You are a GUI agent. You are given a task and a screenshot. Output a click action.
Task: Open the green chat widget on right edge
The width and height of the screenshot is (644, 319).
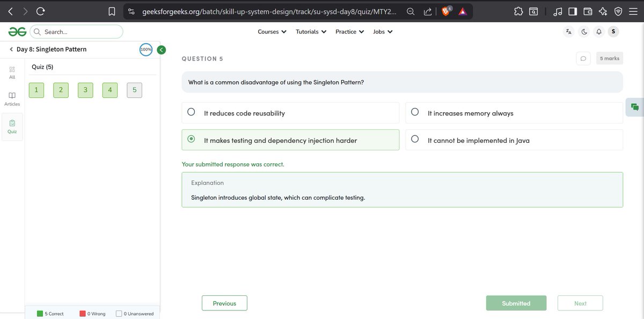pos(635,107)
